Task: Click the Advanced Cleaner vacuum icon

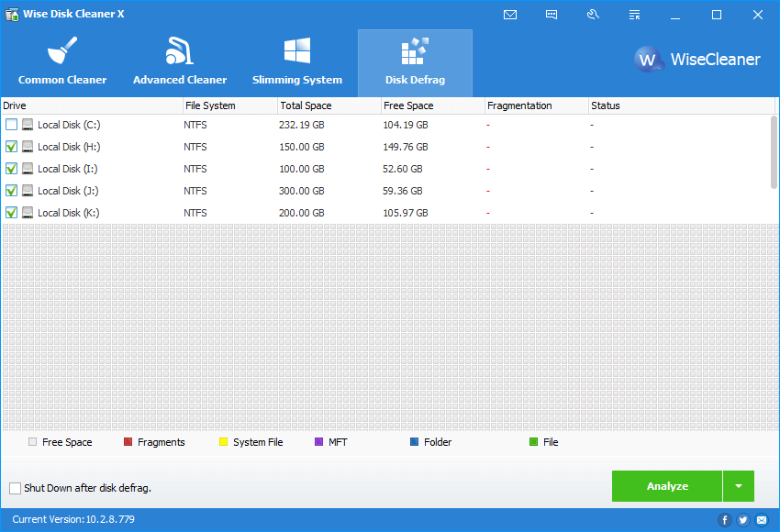Action: tap(179, 50)
